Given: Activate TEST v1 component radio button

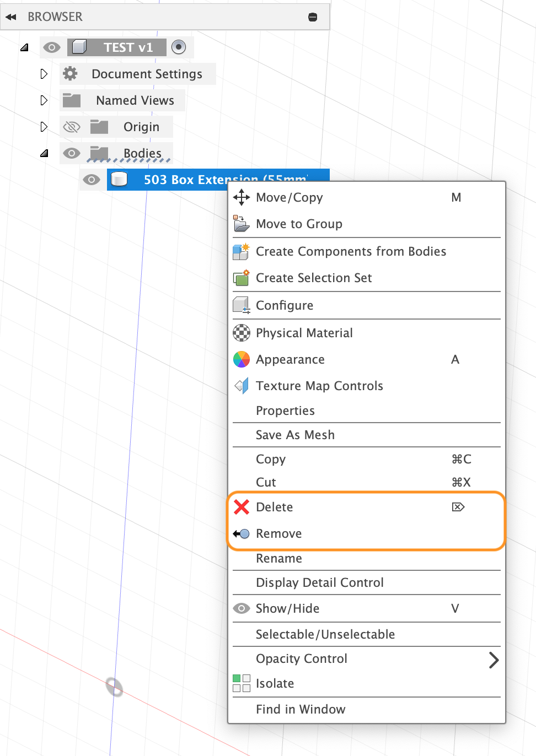Looking at the screenshot, I should coord(179,47).
